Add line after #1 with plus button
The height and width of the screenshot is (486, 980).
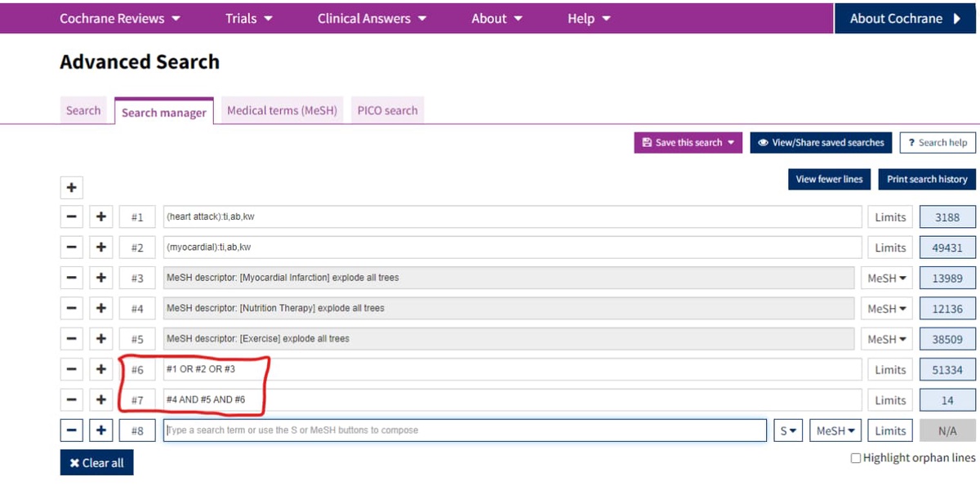100,217
